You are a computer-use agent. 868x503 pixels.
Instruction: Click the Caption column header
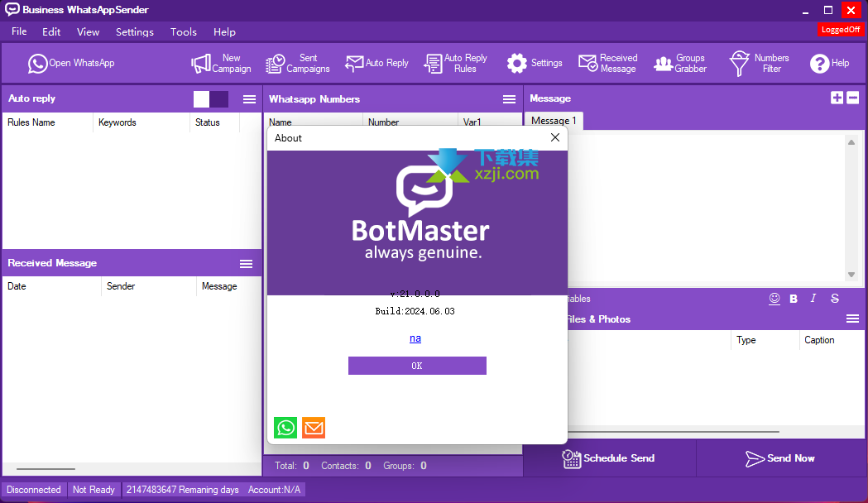point(832,340)
